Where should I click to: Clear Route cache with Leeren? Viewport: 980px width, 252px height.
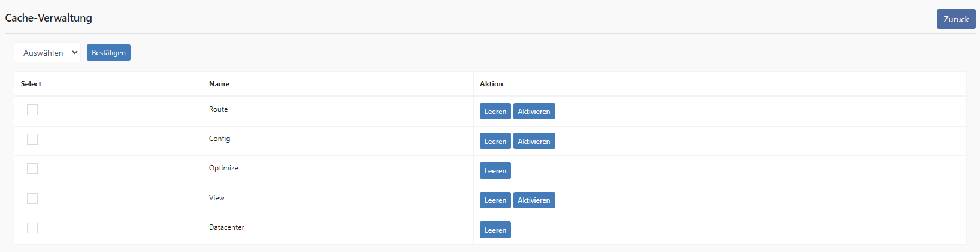(x=495, y=112)
